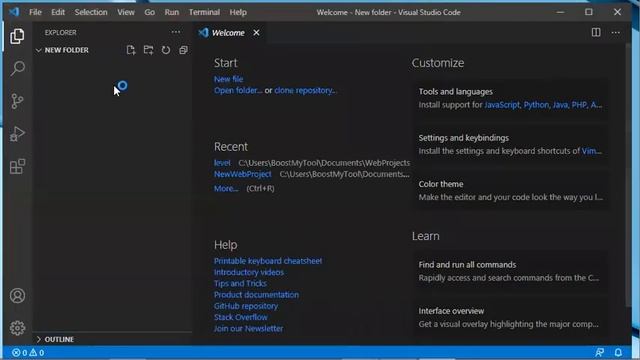Open the Color theme card
Viewport: 640px width, 360px height.
click(511, 191)
